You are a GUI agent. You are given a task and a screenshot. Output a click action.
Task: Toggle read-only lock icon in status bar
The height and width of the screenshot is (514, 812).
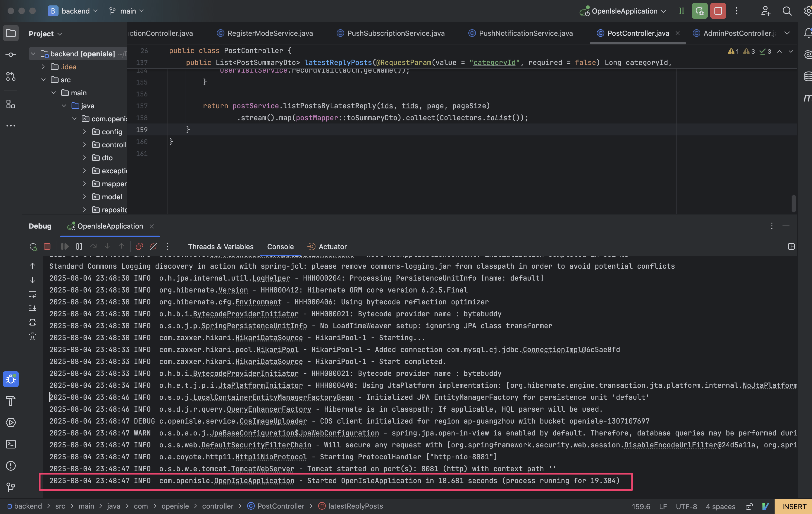pos(749,506)
